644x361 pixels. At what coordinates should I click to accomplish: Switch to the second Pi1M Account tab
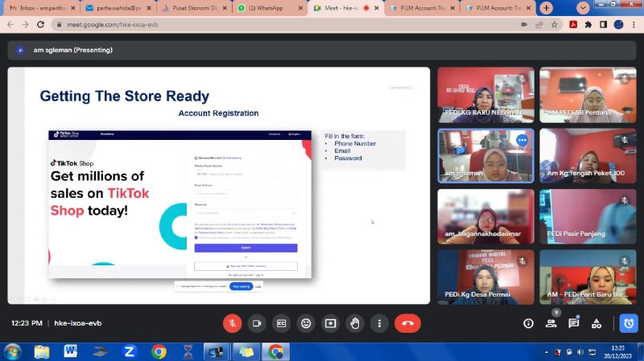pyautogui.click(x=498, y=8)
